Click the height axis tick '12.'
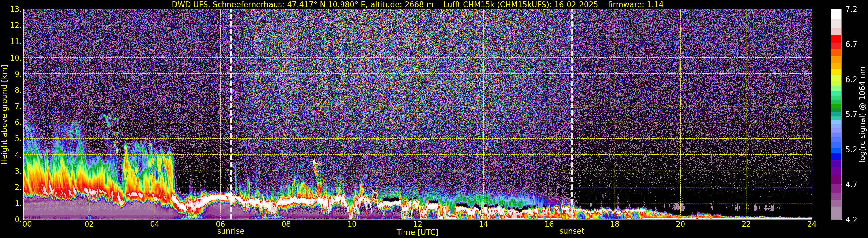 coord(16,26)
